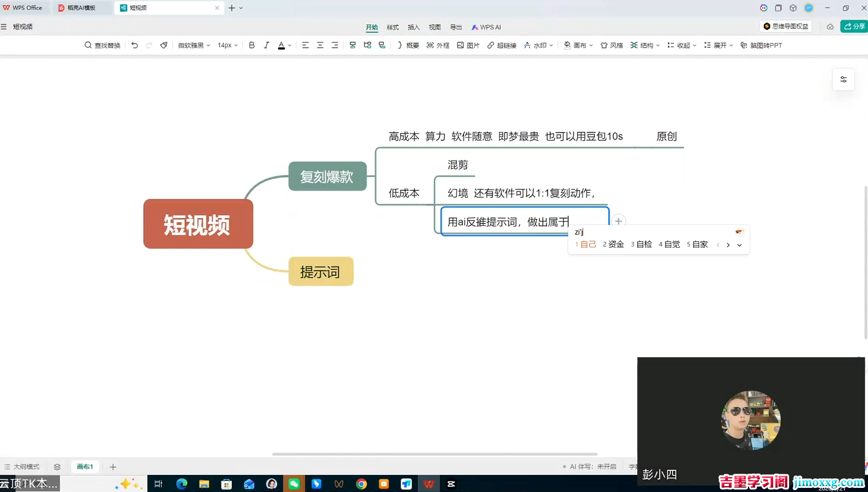The width and height of the screenshot is (868, 492).
Task: Open the layers icon in status bar
Action: 57,467
